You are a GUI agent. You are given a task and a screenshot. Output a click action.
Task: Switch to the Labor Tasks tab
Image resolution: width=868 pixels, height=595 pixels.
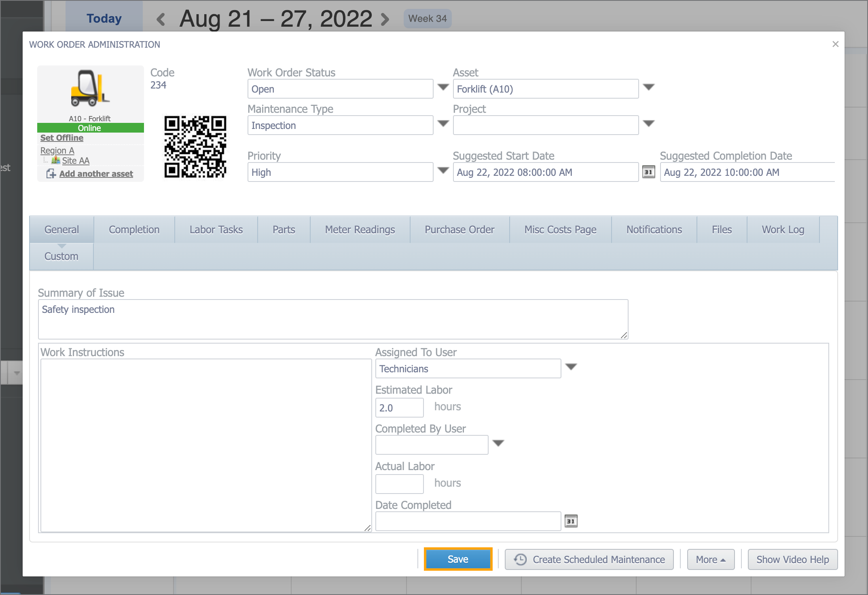point(216,230)
